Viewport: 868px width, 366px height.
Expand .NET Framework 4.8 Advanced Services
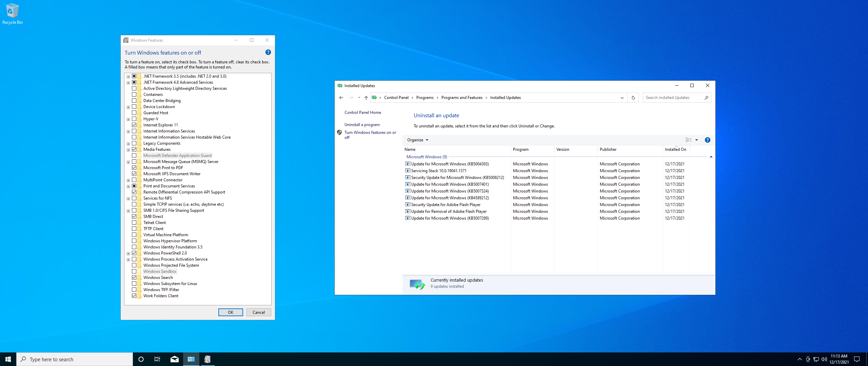point(129,83)
